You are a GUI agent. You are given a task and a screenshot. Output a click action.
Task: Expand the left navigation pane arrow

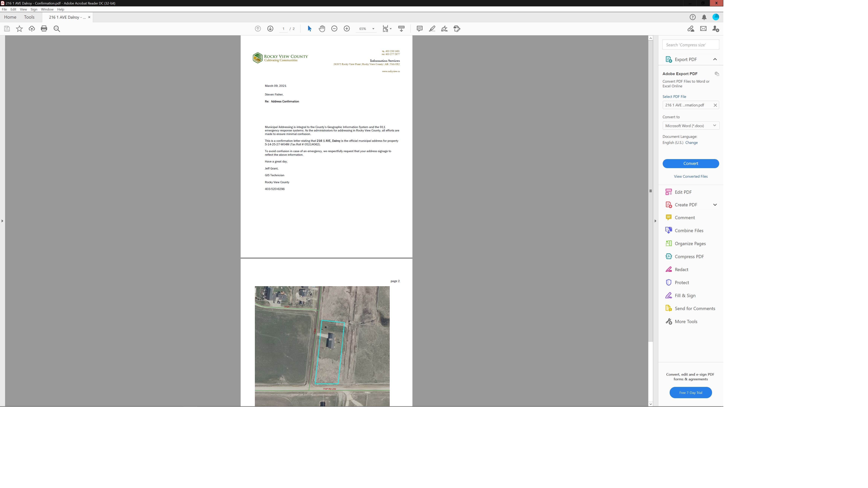tap(2, 221)
